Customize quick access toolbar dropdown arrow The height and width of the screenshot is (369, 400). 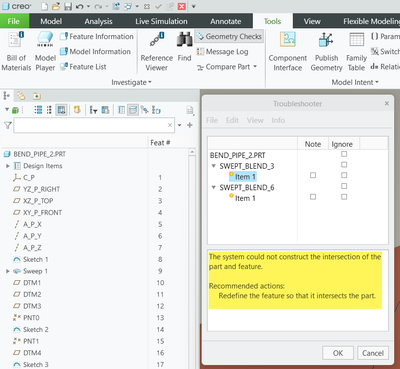[x=193, y=6]
